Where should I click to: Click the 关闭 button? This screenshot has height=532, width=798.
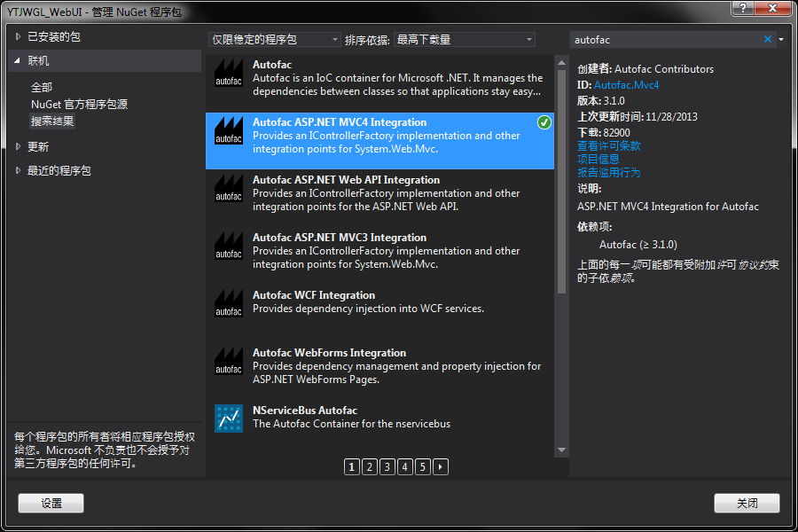pyautogui.click(x=747, y=503)
